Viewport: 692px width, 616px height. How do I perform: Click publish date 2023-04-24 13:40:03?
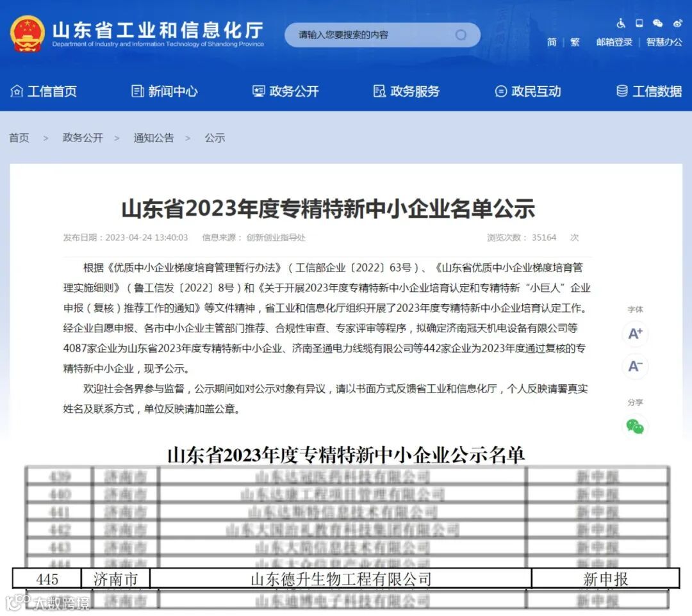pyautogui.click(x=147, y=238)
